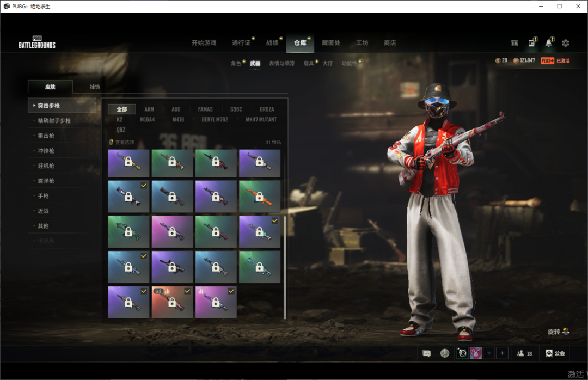Select 近战 melee category

(x=62, y=211)
